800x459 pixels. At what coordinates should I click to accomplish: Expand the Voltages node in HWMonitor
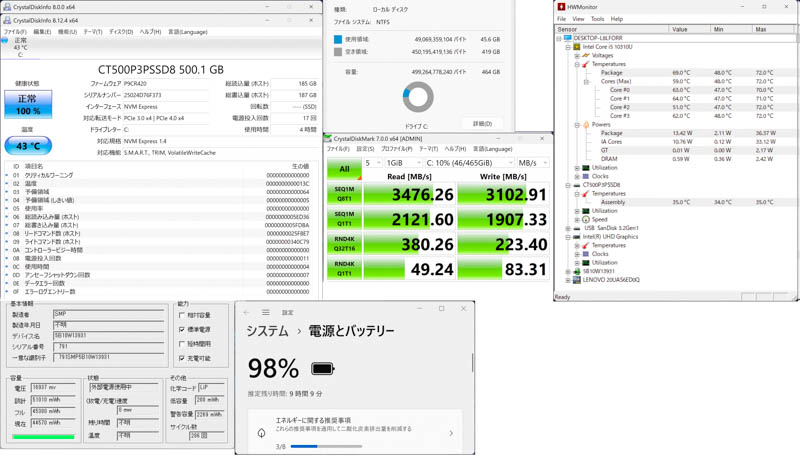coord(577,56)
